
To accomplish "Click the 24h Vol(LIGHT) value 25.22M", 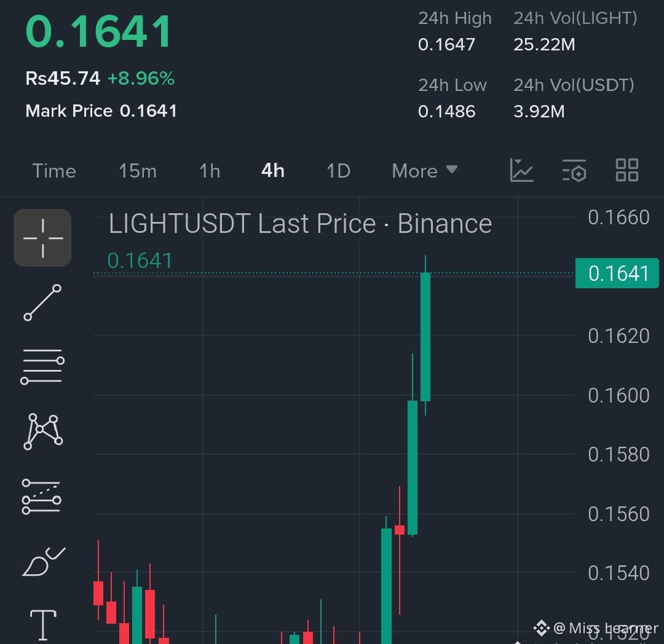I will pyautogui.click(x=544, y=44).
